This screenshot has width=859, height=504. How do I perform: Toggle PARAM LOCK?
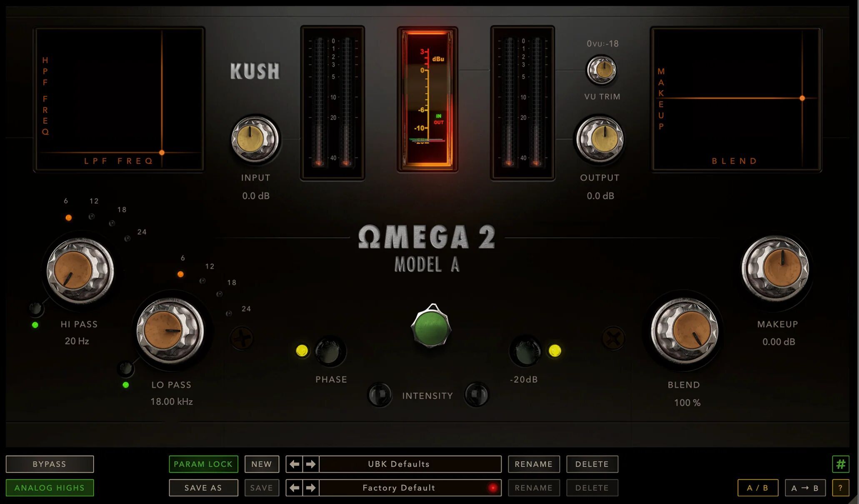203,464
